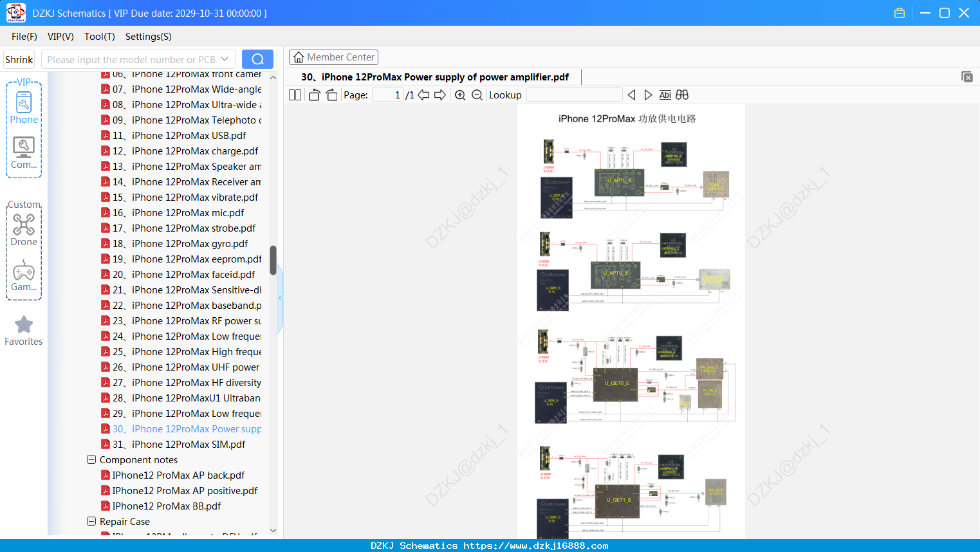Viewport: 980px width, 552px height.
Task: Click the tree scroll up arrow
Action: (x=273, y=77)
